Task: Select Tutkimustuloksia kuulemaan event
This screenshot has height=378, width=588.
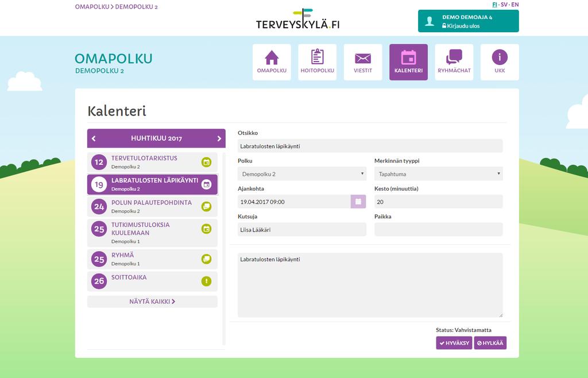Action: pos(152,233)
